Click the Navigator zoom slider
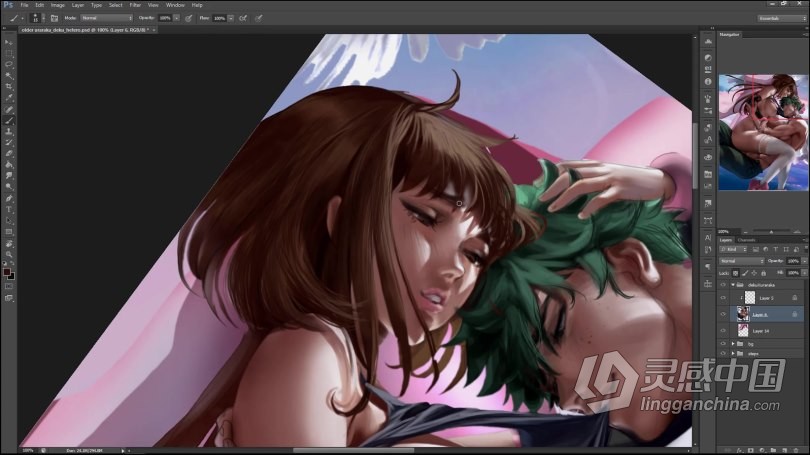This screenshot has width=810, height=455. tap(771, 232)
